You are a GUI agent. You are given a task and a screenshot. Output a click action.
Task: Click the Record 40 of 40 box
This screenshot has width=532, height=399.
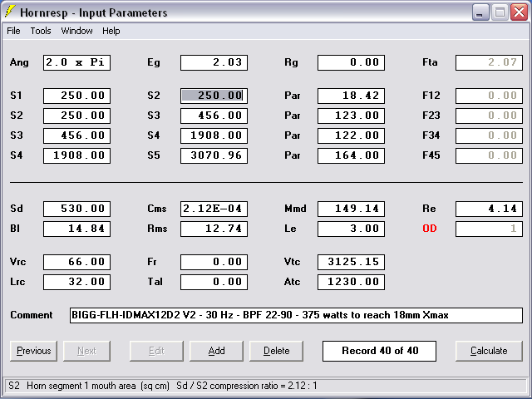tap(379, 351)
